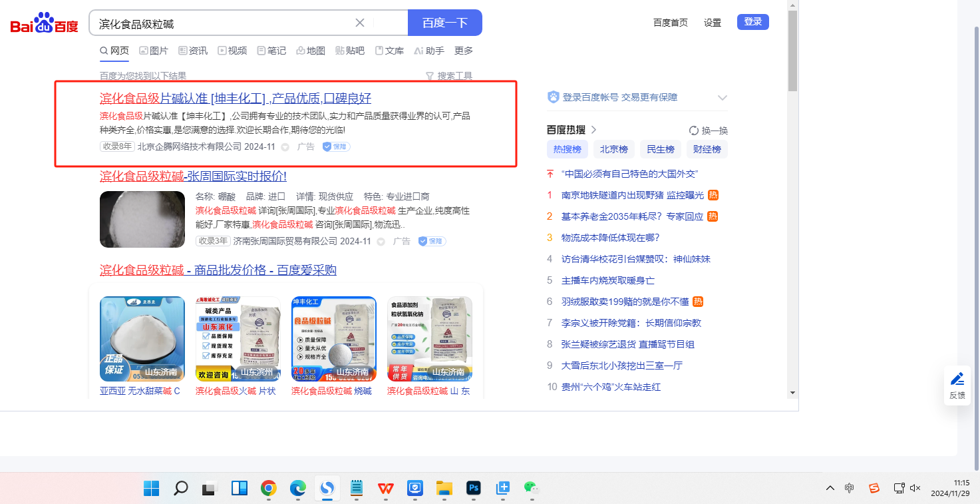Switch to the 图片 tab
Screen dimensions: 980x504
154,51
